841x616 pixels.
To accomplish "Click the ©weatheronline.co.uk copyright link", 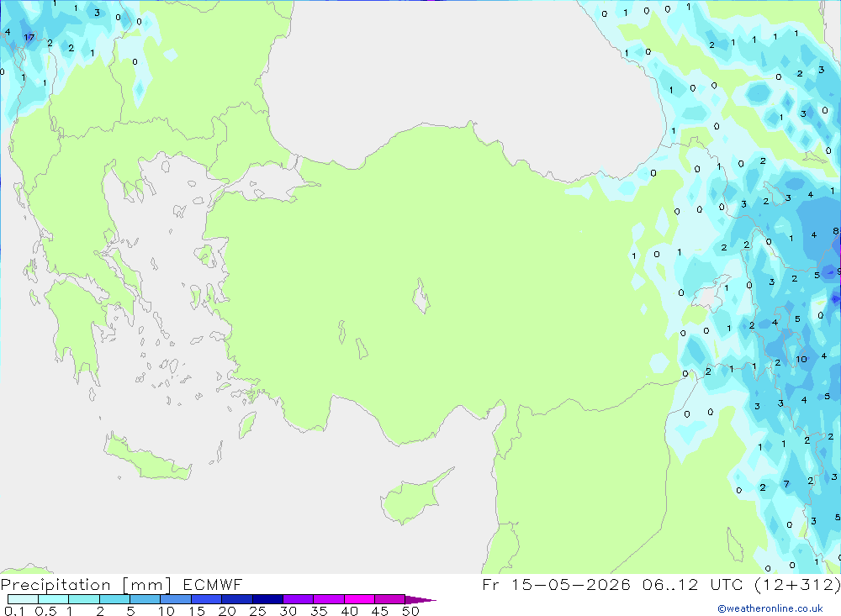I will pos(770,608).
